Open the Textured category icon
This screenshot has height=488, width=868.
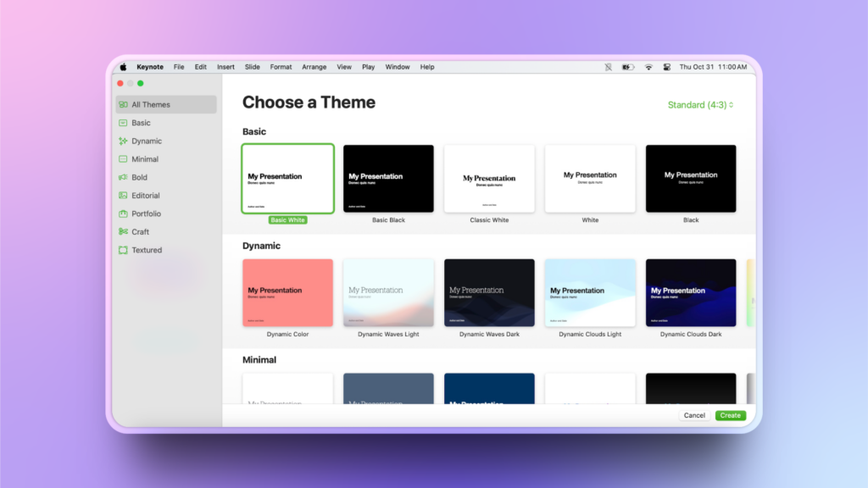124,251
